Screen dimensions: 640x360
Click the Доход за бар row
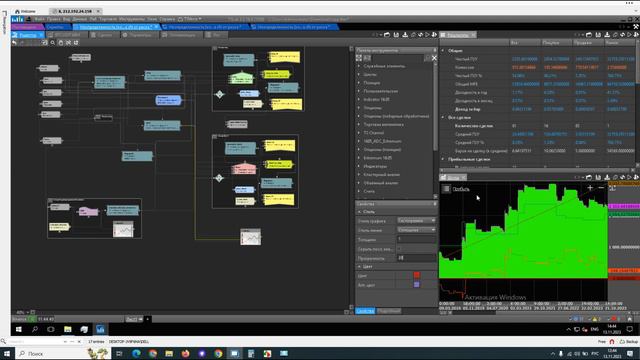[x=538, y=109]
